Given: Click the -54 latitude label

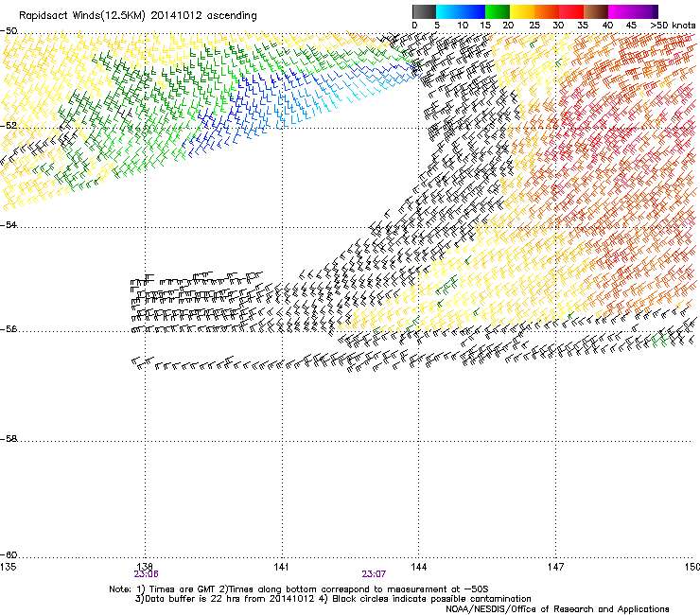Looking at the screenshot, I should tap(9, 224).
